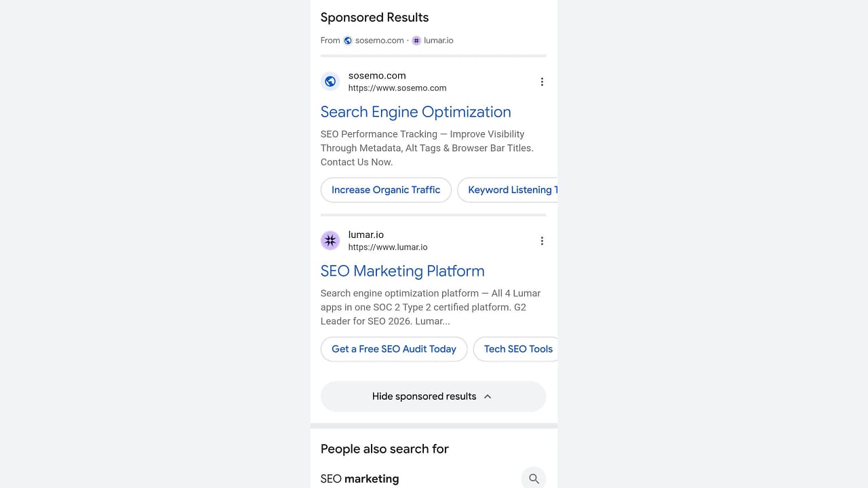Click https://www.sosemo.com URL text
Image resolution: width=868 pixels, height=488 pixels.
point(397,88)
